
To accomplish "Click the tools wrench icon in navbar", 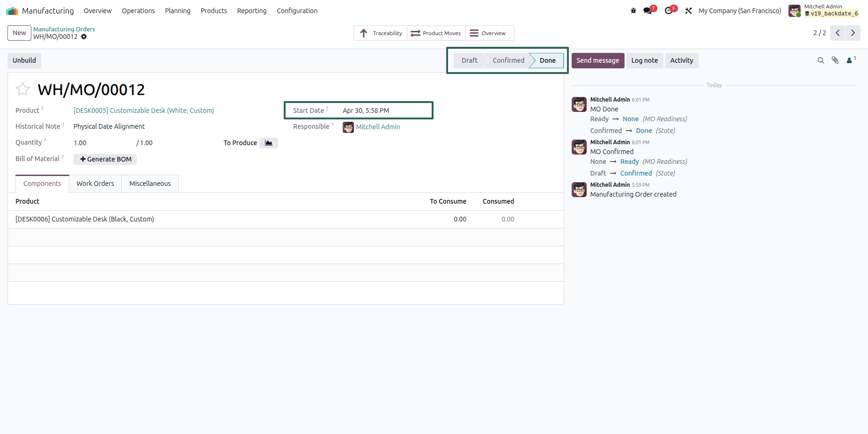I will click(x=688, y=11).
